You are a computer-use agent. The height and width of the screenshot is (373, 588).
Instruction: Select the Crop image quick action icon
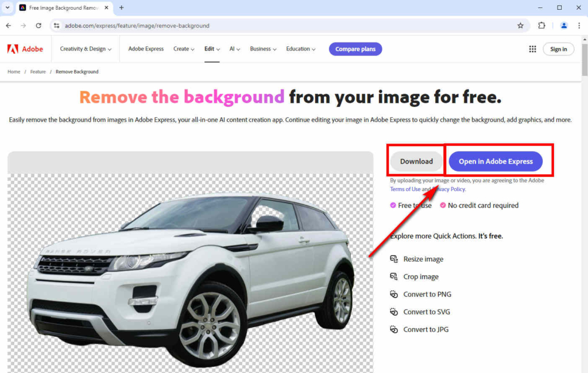tap(394, 277)
